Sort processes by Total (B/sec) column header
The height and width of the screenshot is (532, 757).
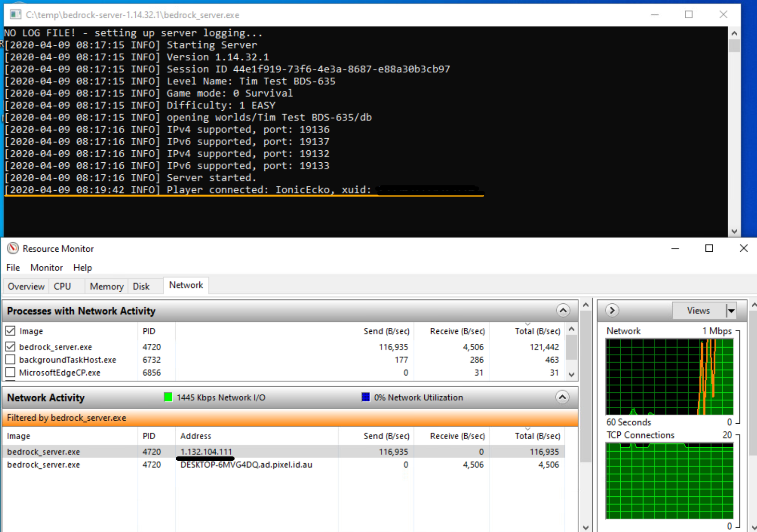[x=537, y=331]
